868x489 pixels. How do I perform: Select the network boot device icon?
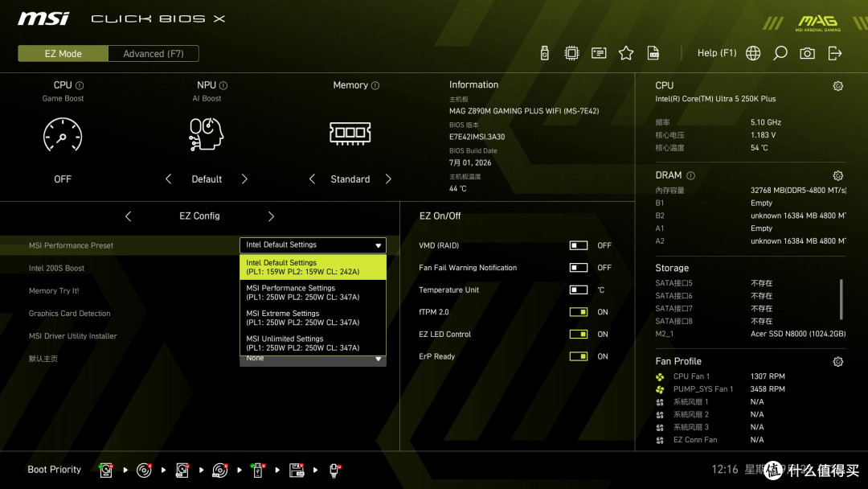334,471
